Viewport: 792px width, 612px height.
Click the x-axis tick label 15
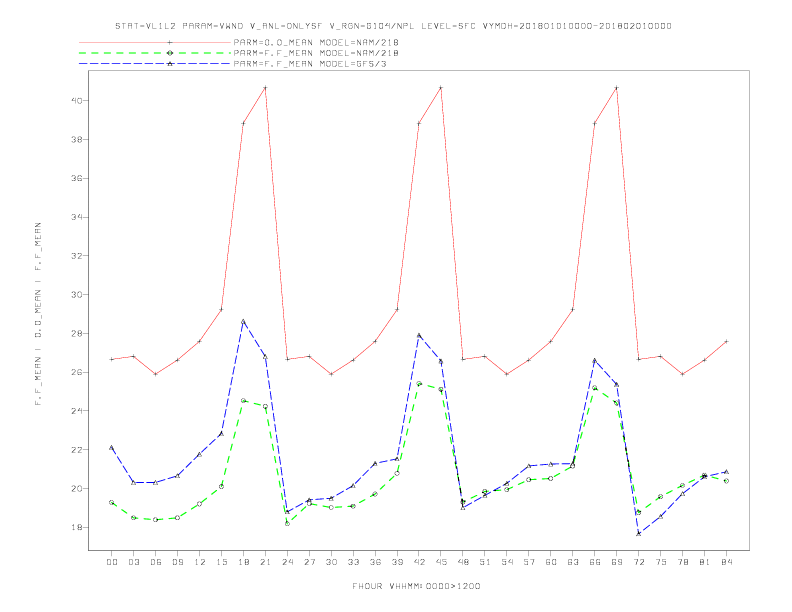tap(221, 562)
